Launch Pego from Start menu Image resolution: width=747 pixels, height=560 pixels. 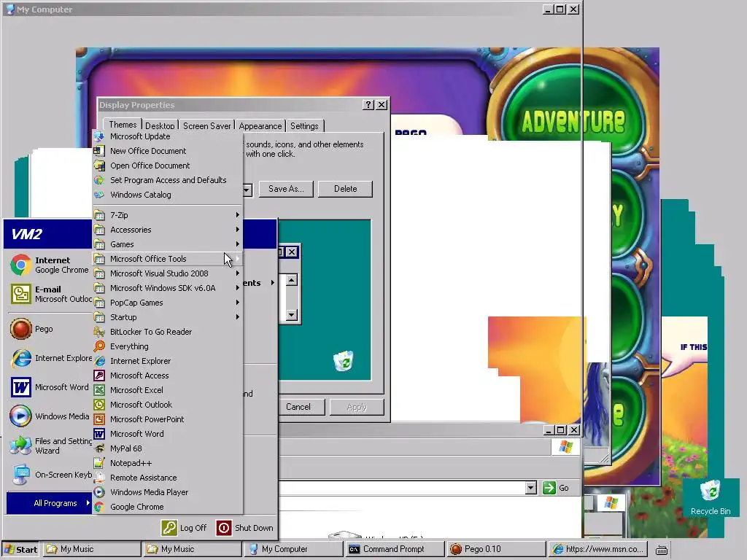[50, 329]
